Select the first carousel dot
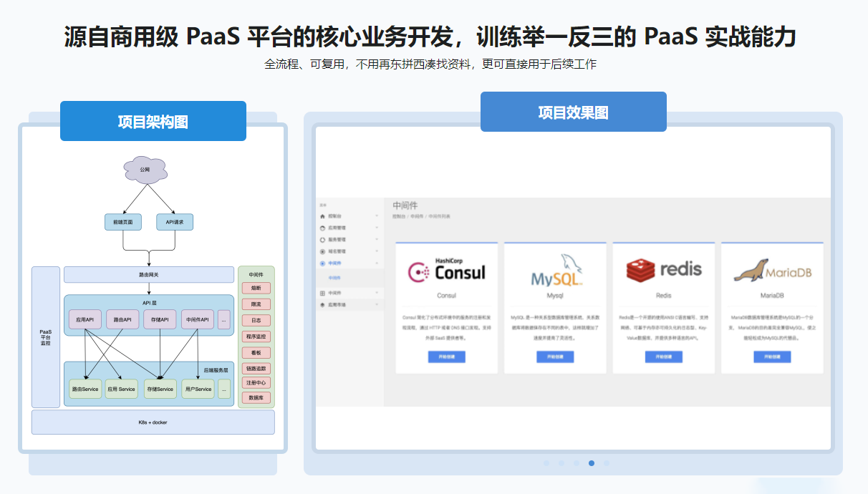 [x=546, y=463]
